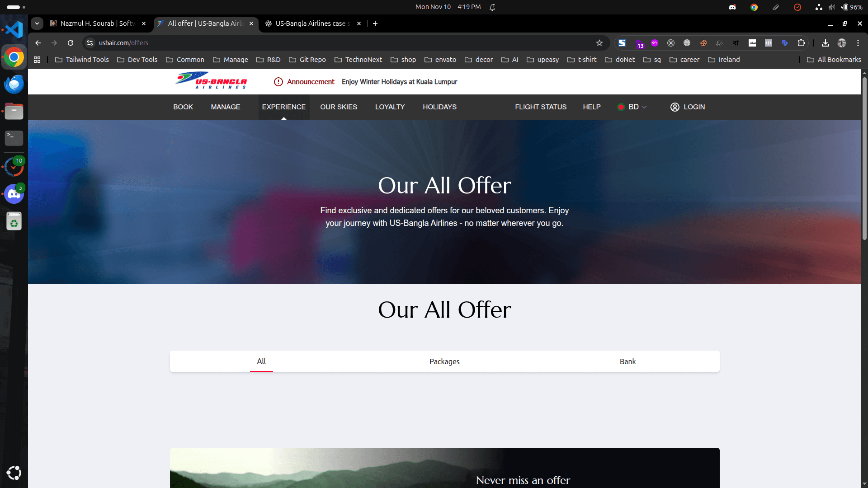Viewport: 868px width, 488px height.
Task: Expand the BD country selector dropdown
Action: click(632, 107)
